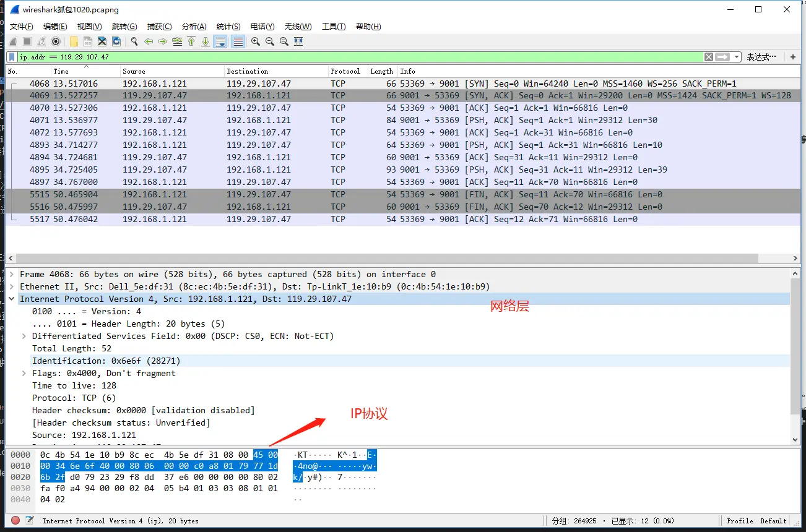Open the 文件(F) menu
Viewport: 806px width, 532px height.
pyautogui.click(x=22, y=27)
